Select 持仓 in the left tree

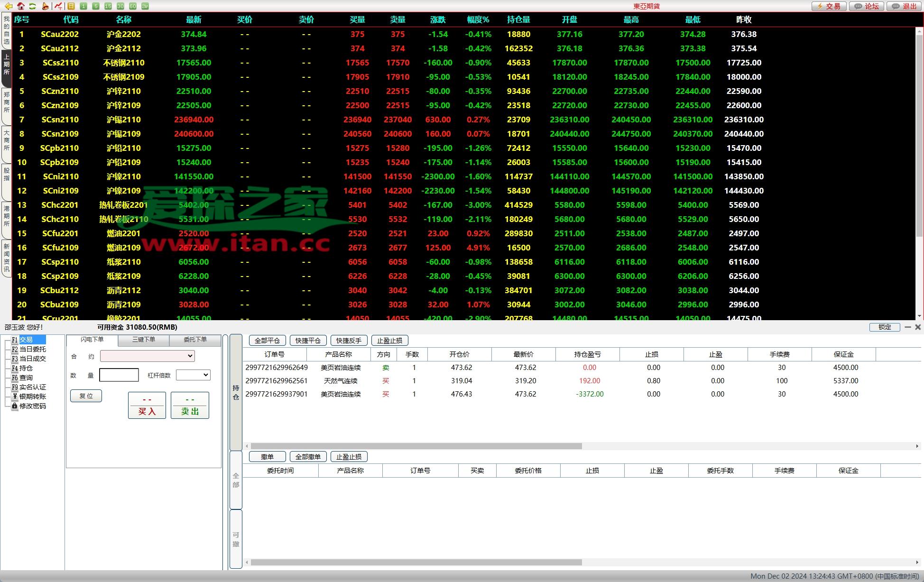[26, 368]
